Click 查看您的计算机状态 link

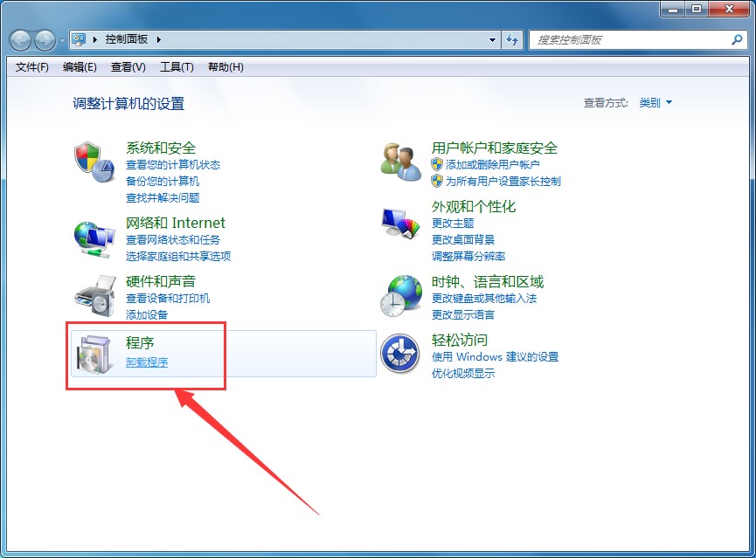click(173, 165)
